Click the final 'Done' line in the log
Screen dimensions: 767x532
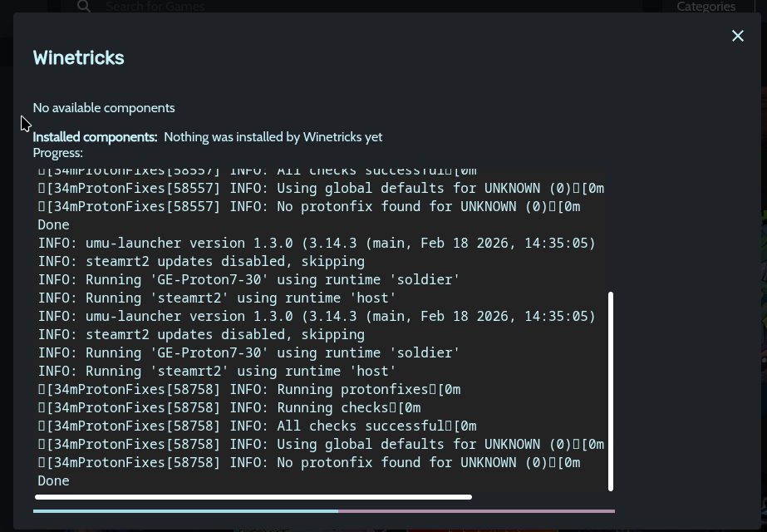pos(54,480)
